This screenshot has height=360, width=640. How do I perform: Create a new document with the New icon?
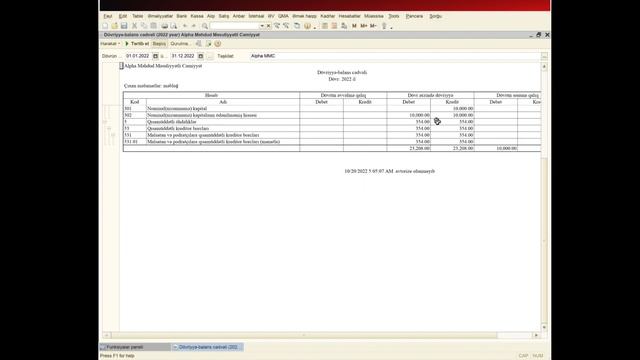coord(105,26)
